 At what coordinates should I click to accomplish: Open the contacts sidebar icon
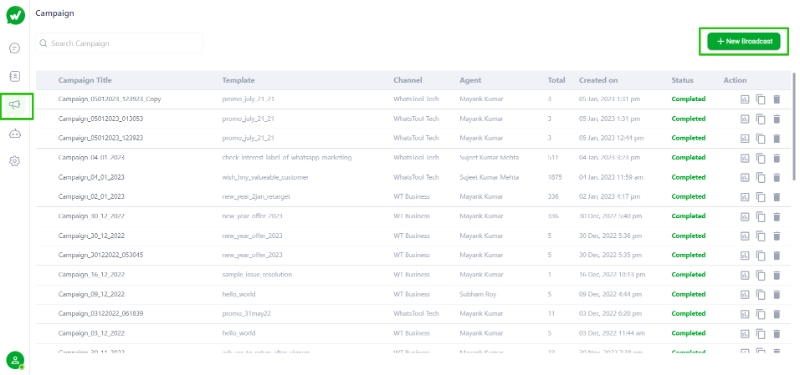coord(15,77)
